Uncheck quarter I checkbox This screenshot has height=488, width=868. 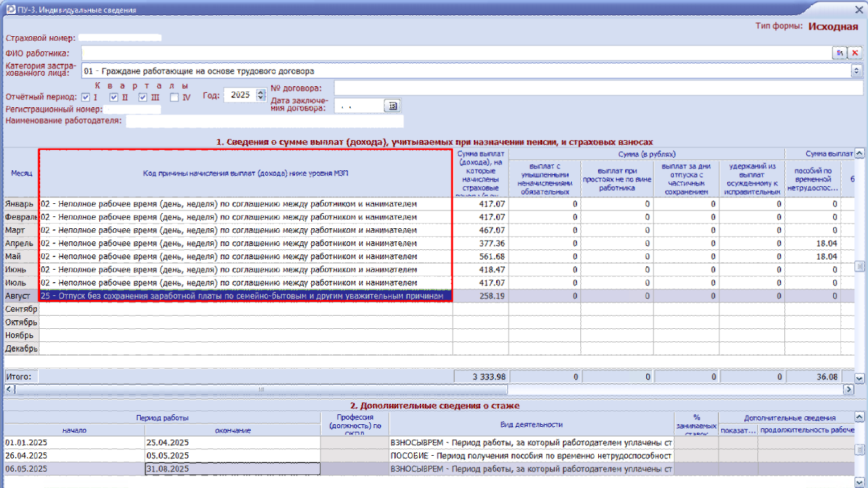(x=86, y=97)
